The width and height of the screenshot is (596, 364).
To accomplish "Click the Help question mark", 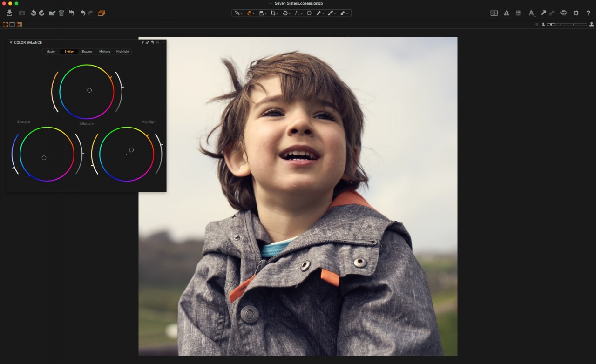I will 588,13.
